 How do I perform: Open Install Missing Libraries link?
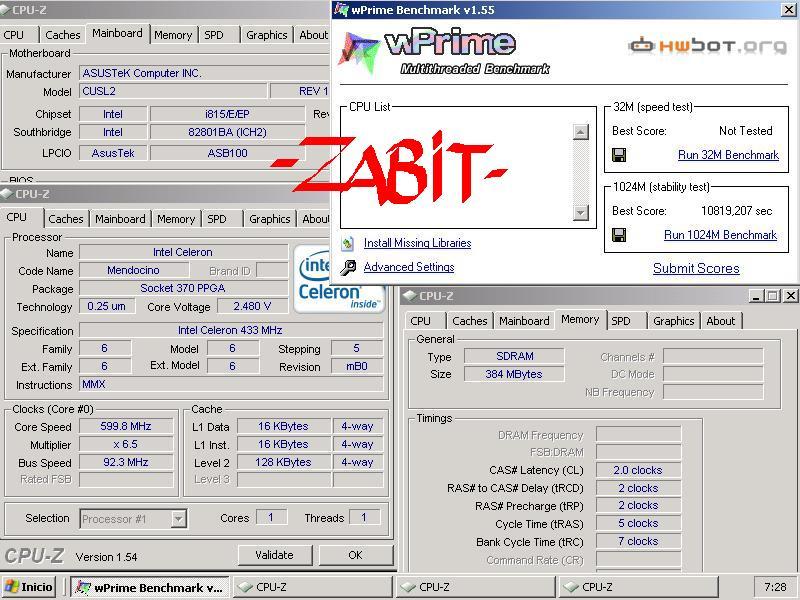[x=417, y=243]
